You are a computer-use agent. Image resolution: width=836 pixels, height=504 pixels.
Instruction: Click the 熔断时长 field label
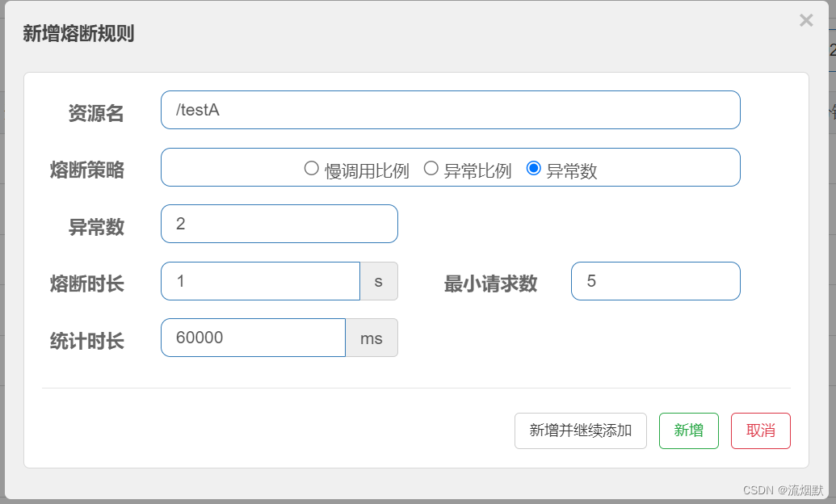pyautogui.click(x=87, y=283)
